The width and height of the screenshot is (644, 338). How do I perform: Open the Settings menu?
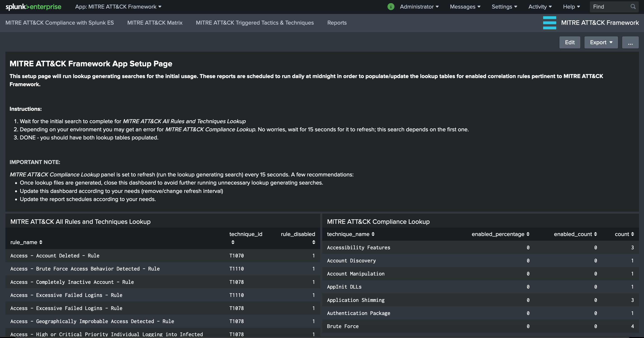504,7
